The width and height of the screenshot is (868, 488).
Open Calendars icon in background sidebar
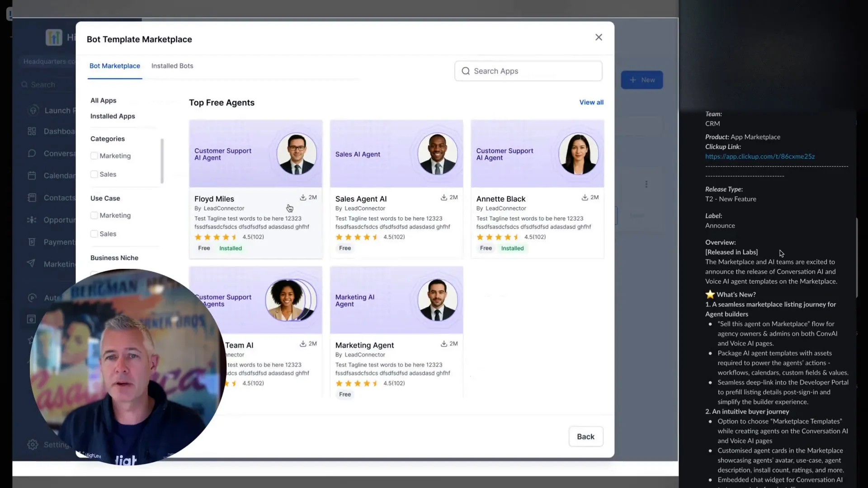click(32, 176)
